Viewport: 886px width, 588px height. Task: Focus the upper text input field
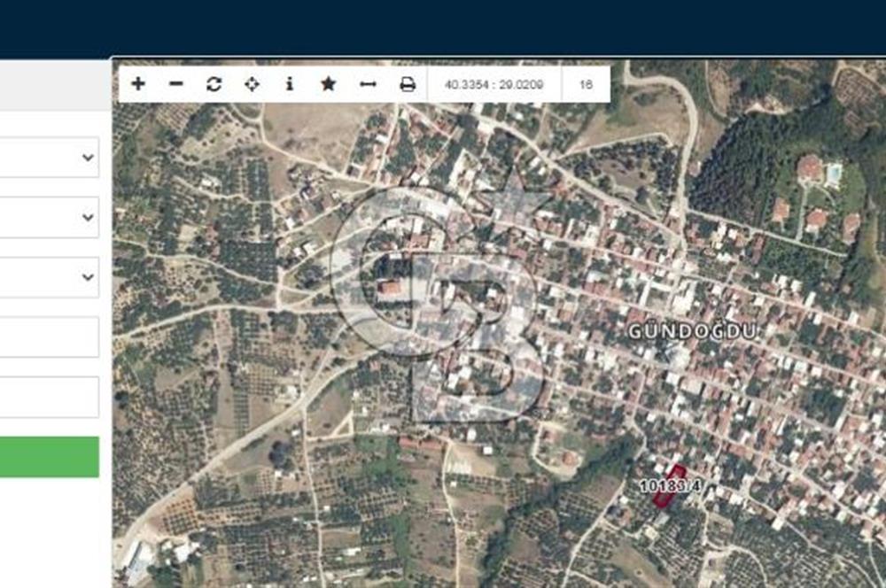(x=49, y=337)
